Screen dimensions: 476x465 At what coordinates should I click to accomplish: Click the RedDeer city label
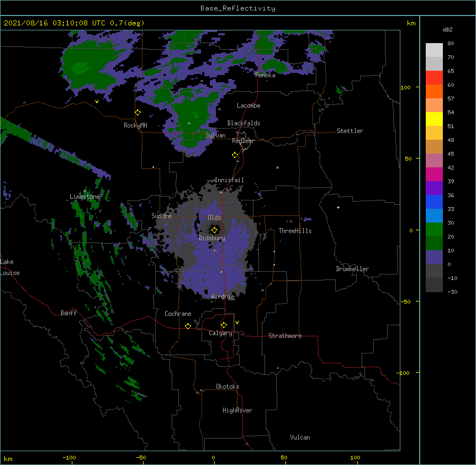coord(243,141)
